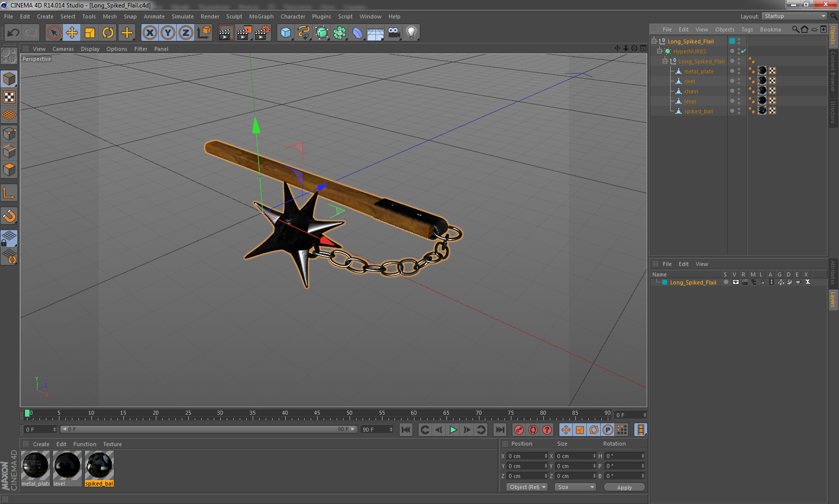
Task: Add a HyperNURBS generator object
Action: click(x=322, y=33)
